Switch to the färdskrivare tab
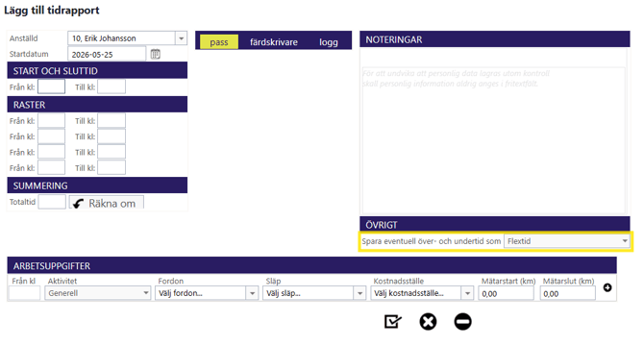Viewport: 644px width, 346px height. tap(274, 42)
